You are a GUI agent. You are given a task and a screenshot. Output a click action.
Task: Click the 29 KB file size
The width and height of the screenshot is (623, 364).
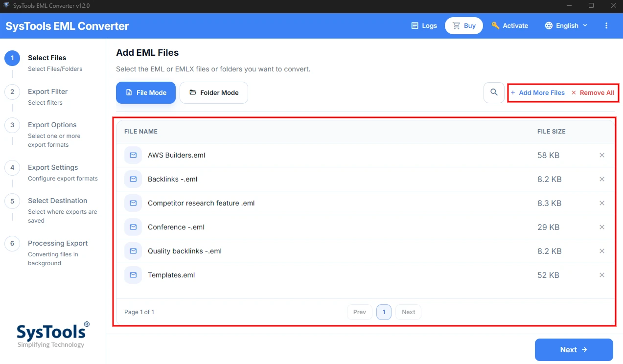coord(548,227)
